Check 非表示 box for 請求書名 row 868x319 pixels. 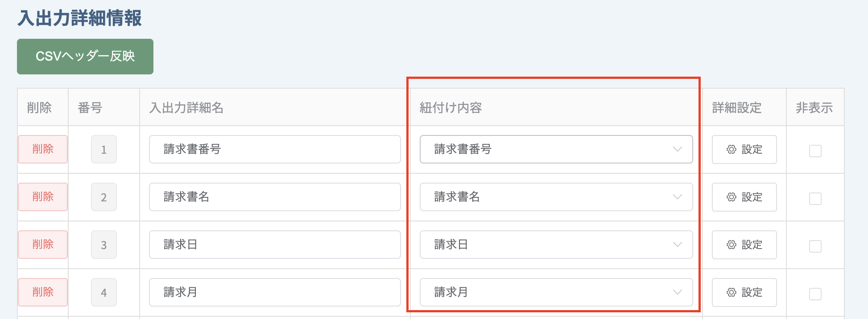(815, 199)
